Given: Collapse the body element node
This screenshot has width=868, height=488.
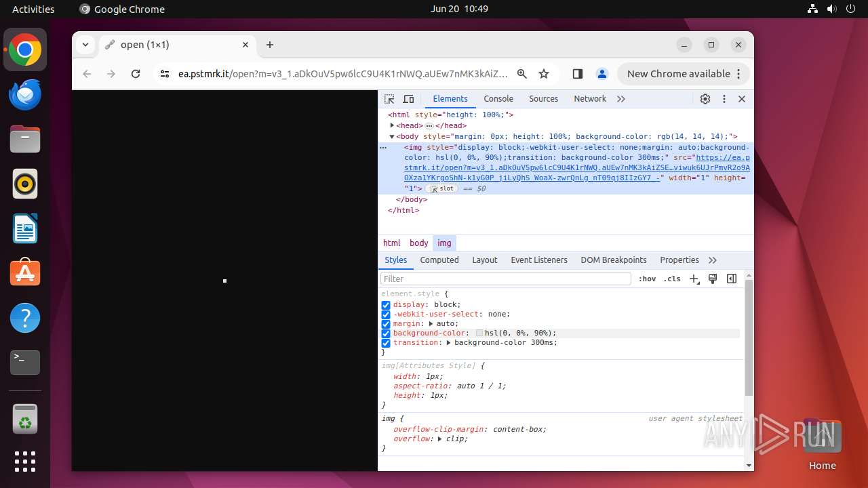Looking at the screenshot, I should pos(392,136).
